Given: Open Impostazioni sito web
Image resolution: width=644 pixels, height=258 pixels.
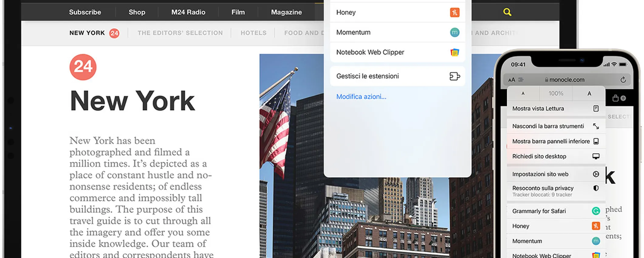Looking at the screenshot, I should point(556,174).
